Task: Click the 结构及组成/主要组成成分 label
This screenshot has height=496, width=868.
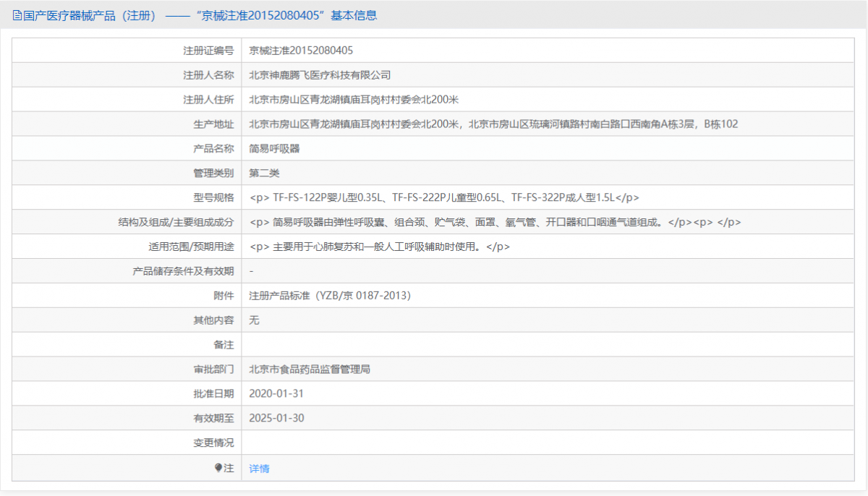Action: point(176,223)
